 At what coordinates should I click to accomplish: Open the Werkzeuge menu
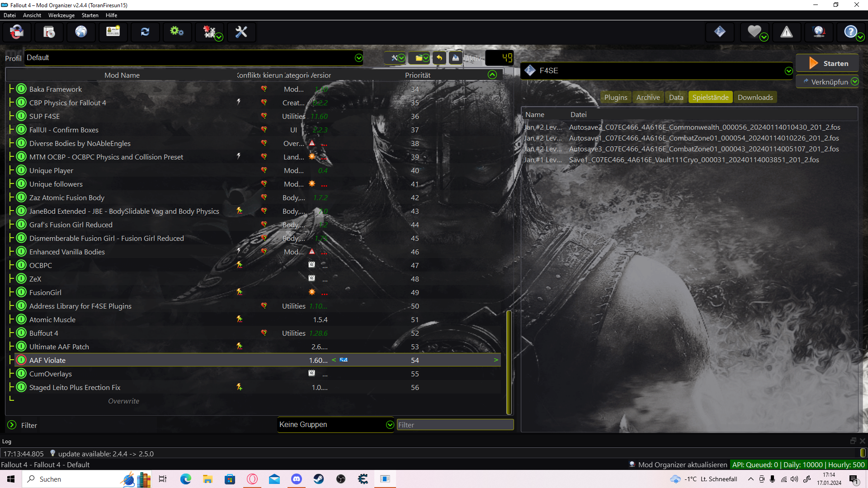click(61, 15)
